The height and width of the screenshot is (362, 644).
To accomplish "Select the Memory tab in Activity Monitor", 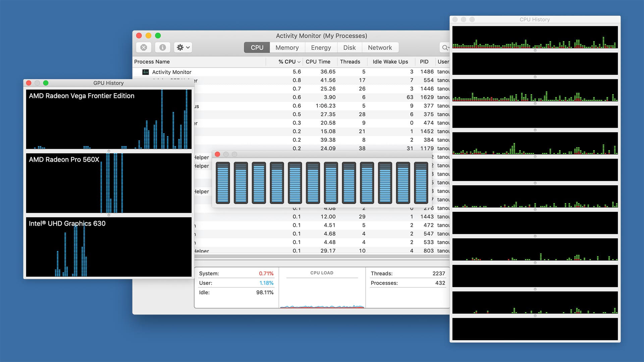I will [x=286, y=47].
